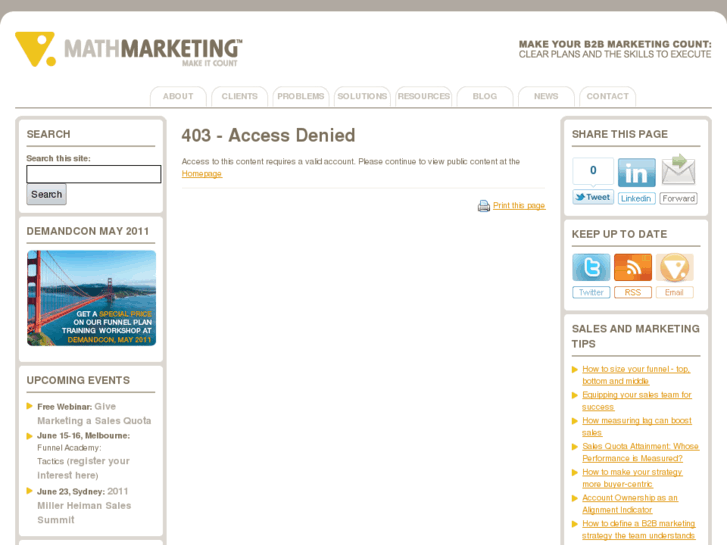Viewport: 727px width, 545px height.
Task: Click the Email subscription funnel icon
Action: (x=675, y=267)
